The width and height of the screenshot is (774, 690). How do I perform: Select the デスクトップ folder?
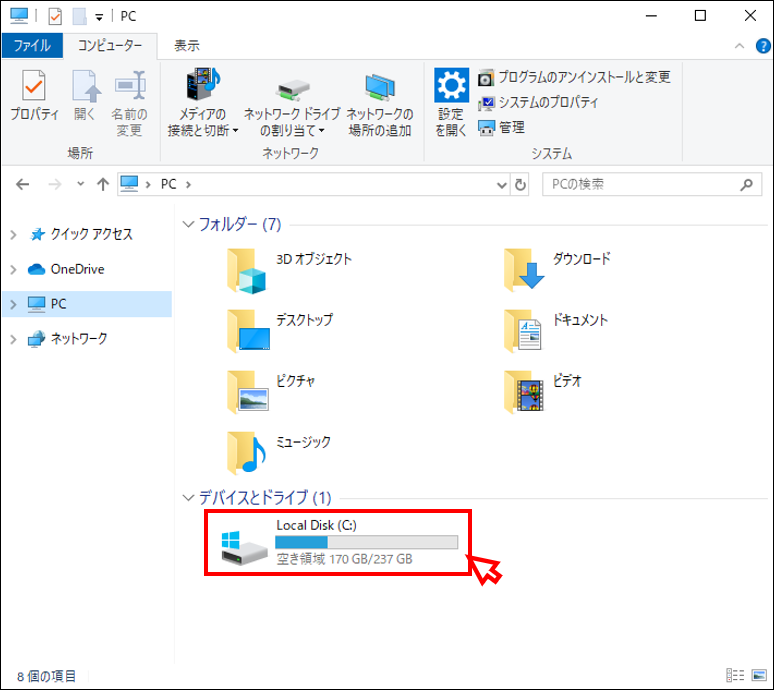click(280, 331)
